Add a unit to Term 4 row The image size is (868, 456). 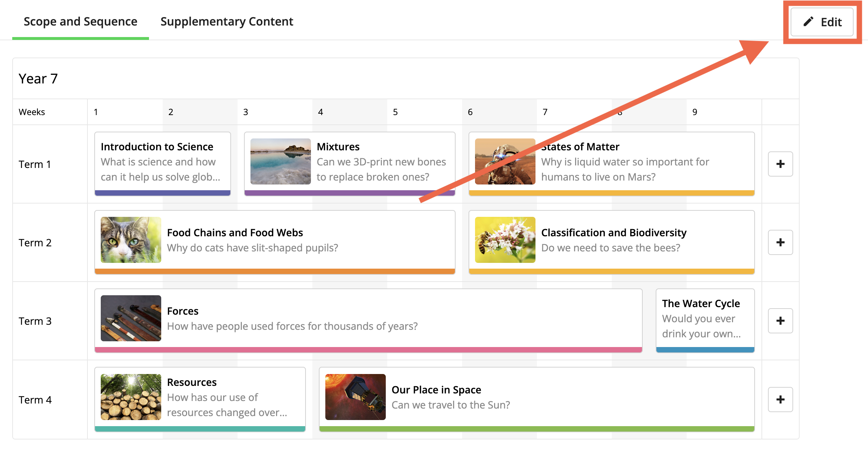pyautogui.click(x=780, y=400)
